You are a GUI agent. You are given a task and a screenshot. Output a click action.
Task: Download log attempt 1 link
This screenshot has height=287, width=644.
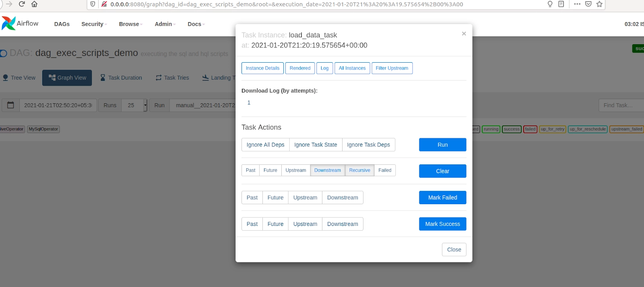coord(249,102)
